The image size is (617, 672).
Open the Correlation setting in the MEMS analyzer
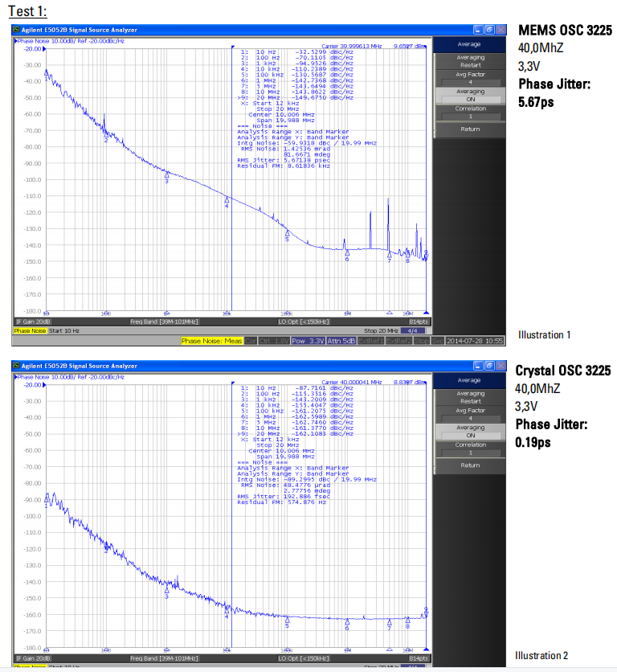click(470, 112)
